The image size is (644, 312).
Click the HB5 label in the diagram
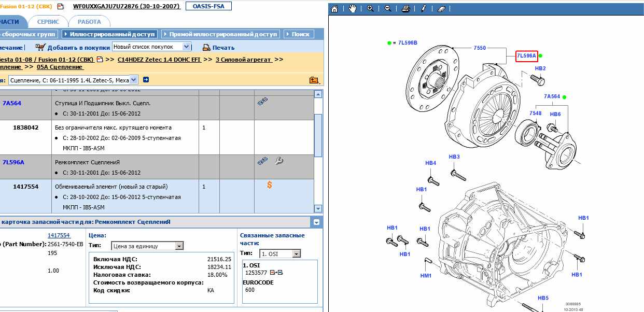pos(543,298)
